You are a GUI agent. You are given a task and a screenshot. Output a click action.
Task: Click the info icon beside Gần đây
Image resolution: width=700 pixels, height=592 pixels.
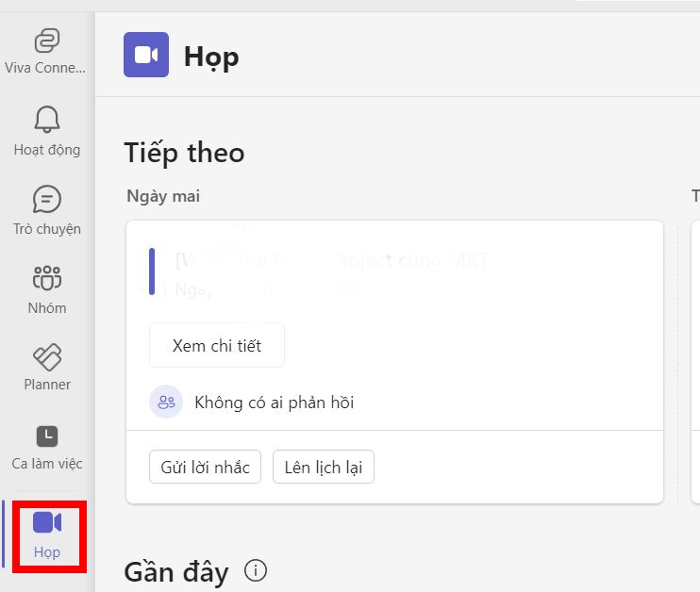coord(255,570)
